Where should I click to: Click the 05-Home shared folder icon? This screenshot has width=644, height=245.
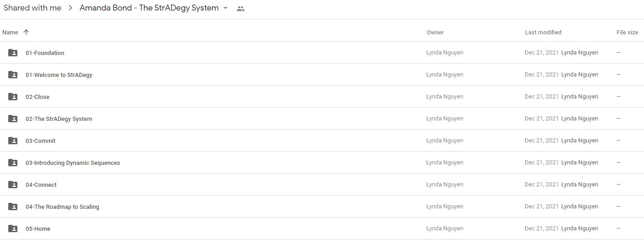click(x=13, y=229)
